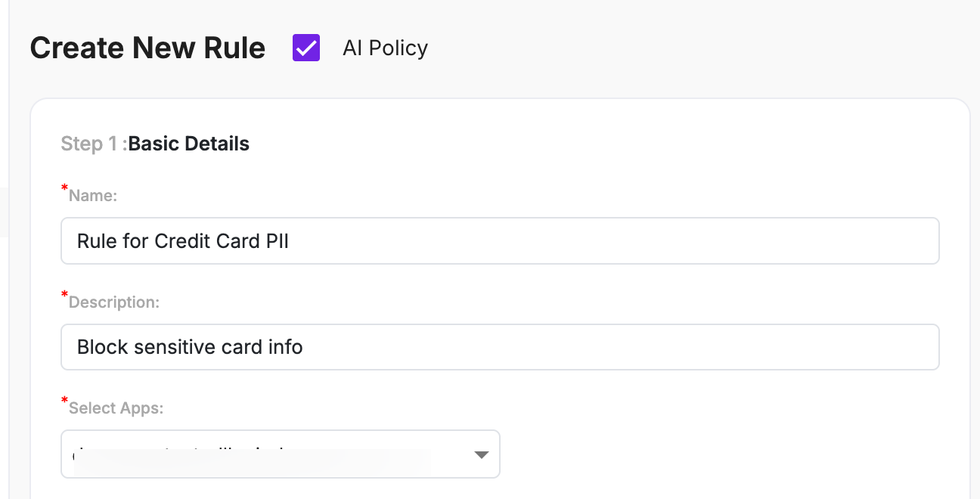Click the Select Apps label
Screen dimensions: 980x499
pos(114,407)
